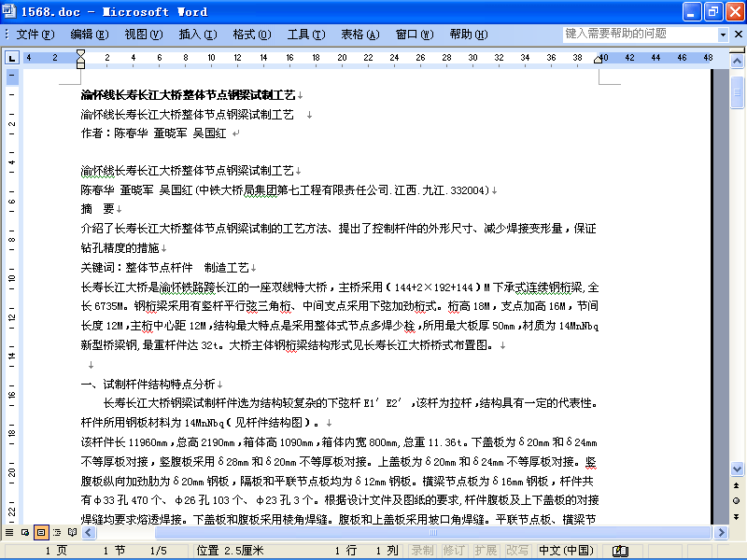Open the 窗口(W) menu

pos(415,35)
